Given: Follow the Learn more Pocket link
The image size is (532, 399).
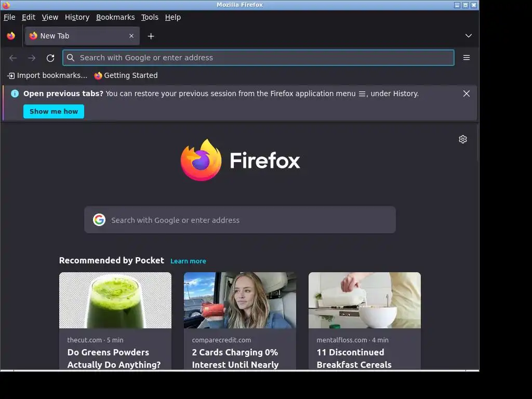Looking at the screenshot, I should tap(188, 261).
